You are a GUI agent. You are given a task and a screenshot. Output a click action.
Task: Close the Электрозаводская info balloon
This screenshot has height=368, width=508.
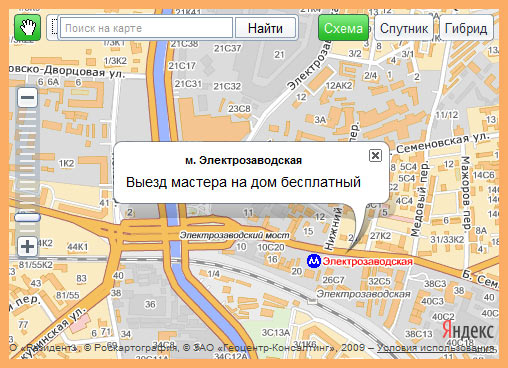pyautogui.click(x=375, y=155)
